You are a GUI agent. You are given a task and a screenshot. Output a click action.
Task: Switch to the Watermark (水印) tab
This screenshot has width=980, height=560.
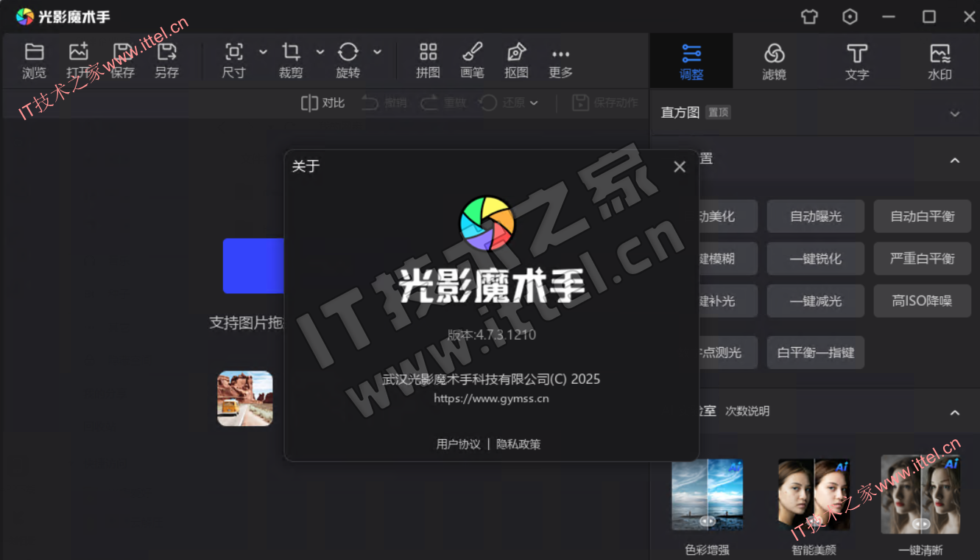940,60
